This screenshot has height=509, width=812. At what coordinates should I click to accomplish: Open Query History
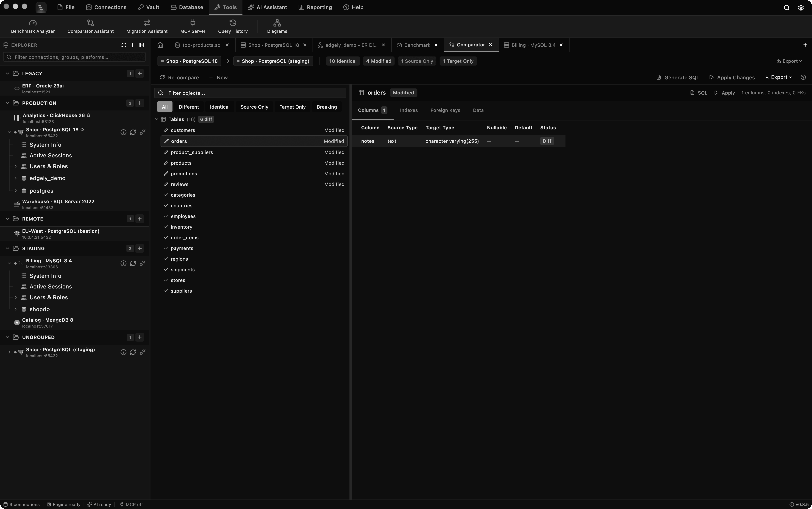pyautogui.click(x=233, y=26)
